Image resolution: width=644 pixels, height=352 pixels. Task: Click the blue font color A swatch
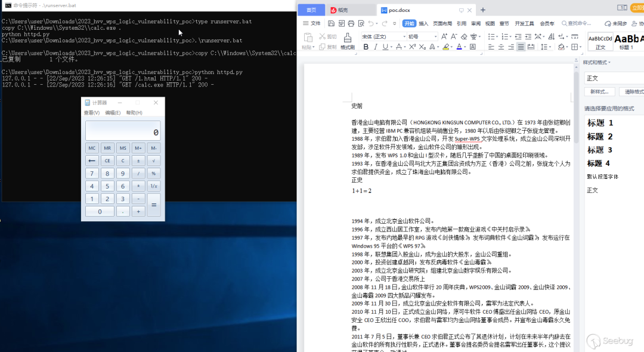pyautogui.click(x=459, y=47)
